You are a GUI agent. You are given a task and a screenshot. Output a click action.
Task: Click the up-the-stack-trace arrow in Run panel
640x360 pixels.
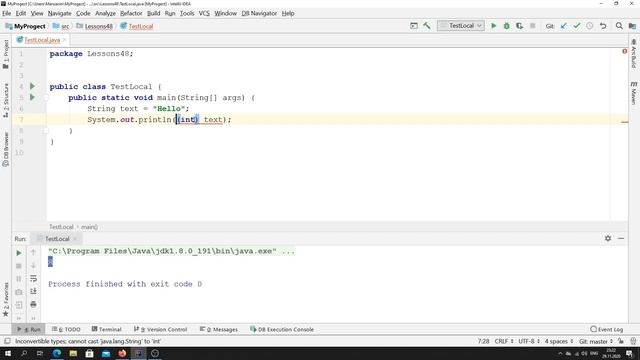33,253
